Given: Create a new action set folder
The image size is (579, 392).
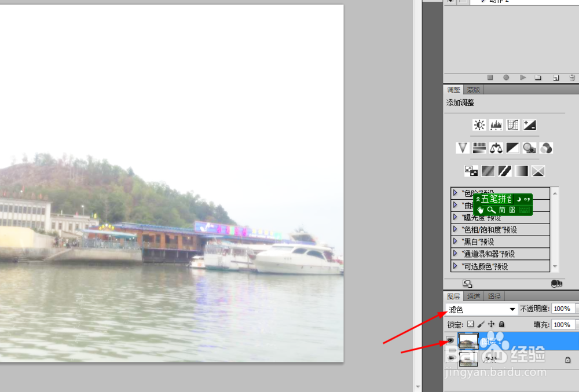Looking at the screenshot, I should click(538, 78).
